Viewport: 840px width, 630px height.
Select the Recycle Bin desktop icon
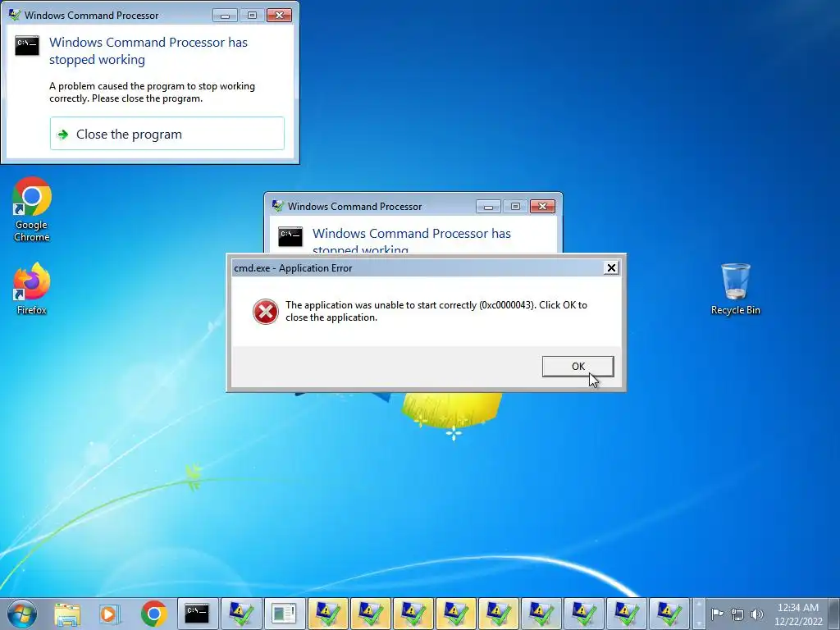pyautogui.click(x=736, y=289)
